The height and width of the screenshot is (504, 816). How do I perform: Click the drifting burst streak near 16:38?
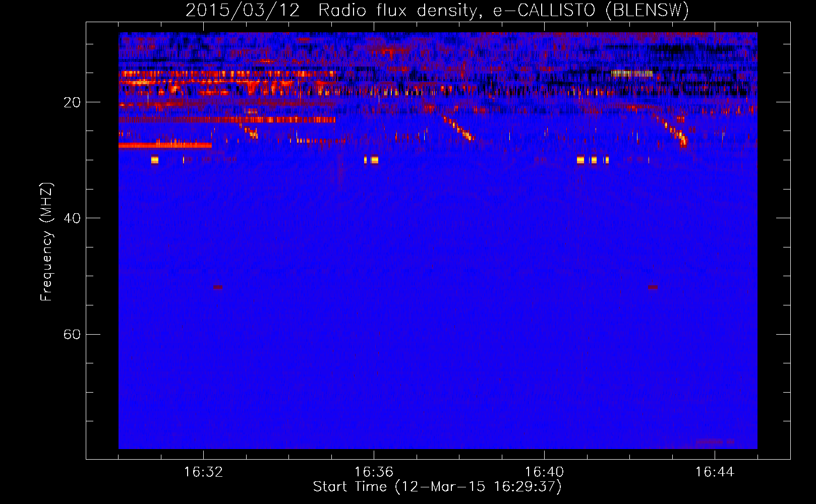coord(459,128)
